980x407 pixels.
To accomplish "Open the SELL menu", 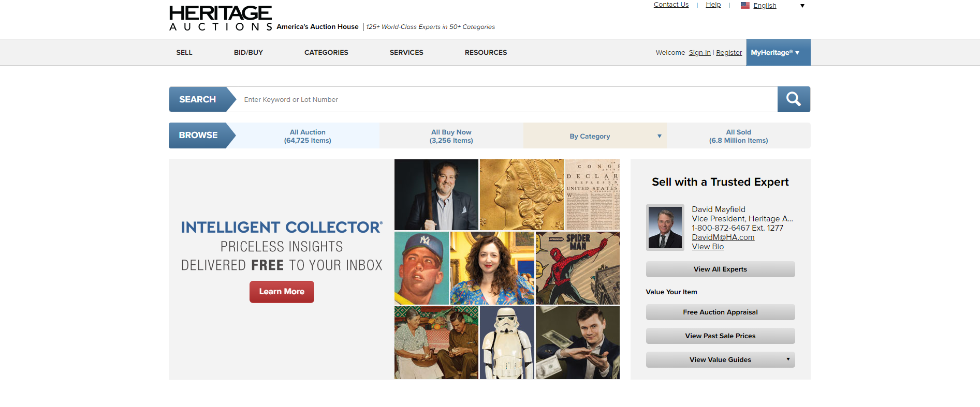I will pos(184,52).
